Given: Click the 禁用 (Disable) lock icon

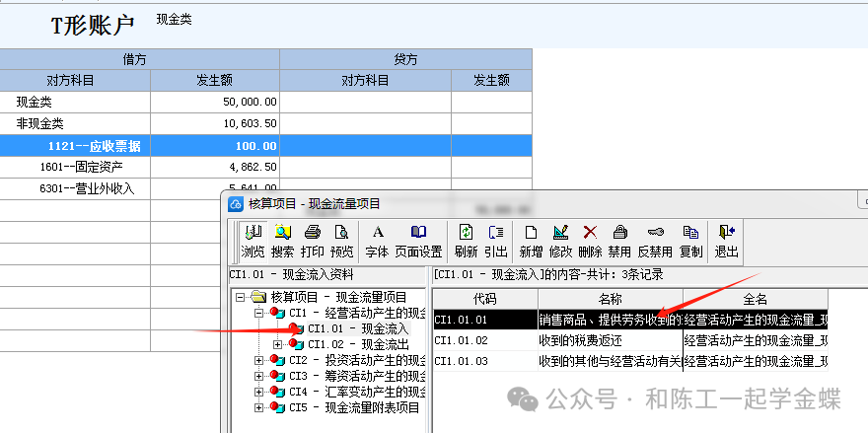Looking at the screenshot, I should pyautogui.click(x=619, y=241).
